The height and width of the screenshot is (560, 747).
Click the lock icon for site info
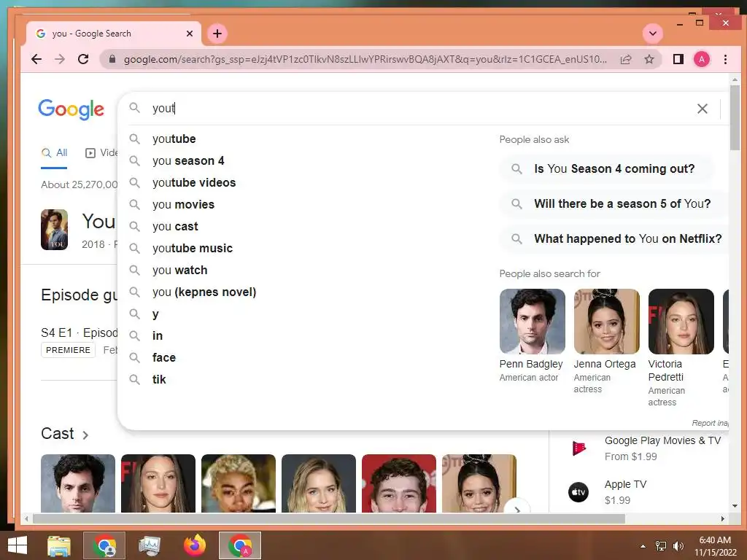pyautogui.click(x=112, y=59)
